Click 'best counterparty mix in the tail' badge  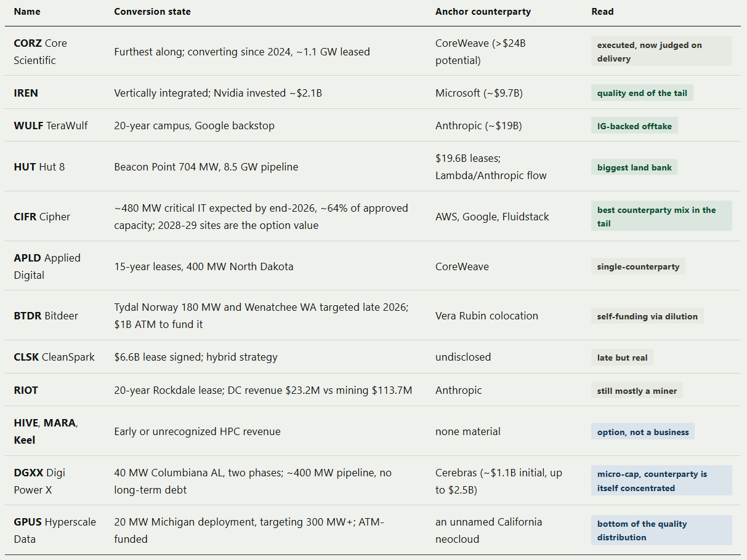tap(661, 217)
